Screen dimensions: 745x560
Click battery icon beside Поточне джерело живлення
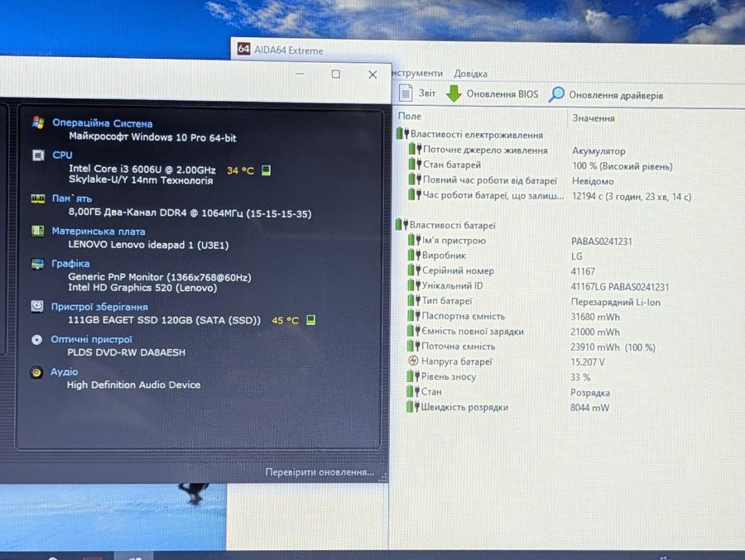tap(415, 149)
